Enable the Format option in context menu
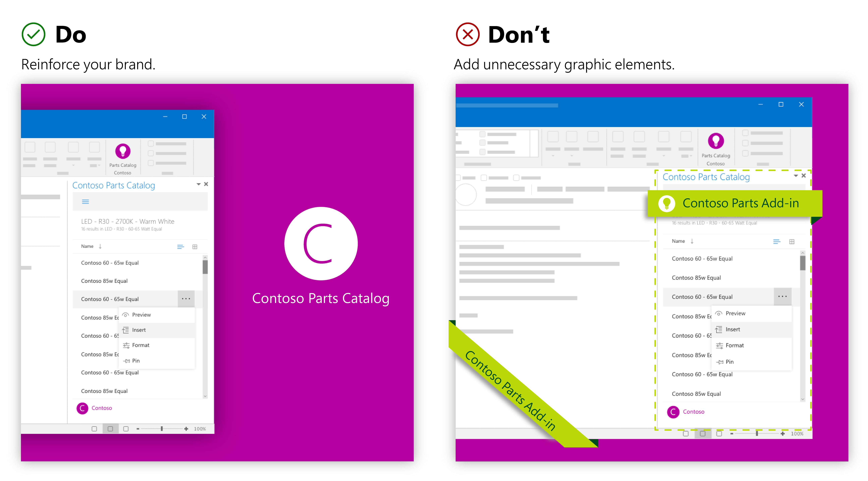The width and height of the screenshot is (868, 481). 146,346
